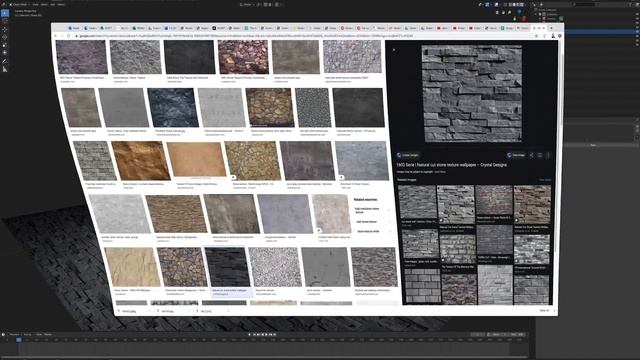This screenshot has width=640, height=360.
Task: Open the Object menu in Blender header
Action: 61,4
